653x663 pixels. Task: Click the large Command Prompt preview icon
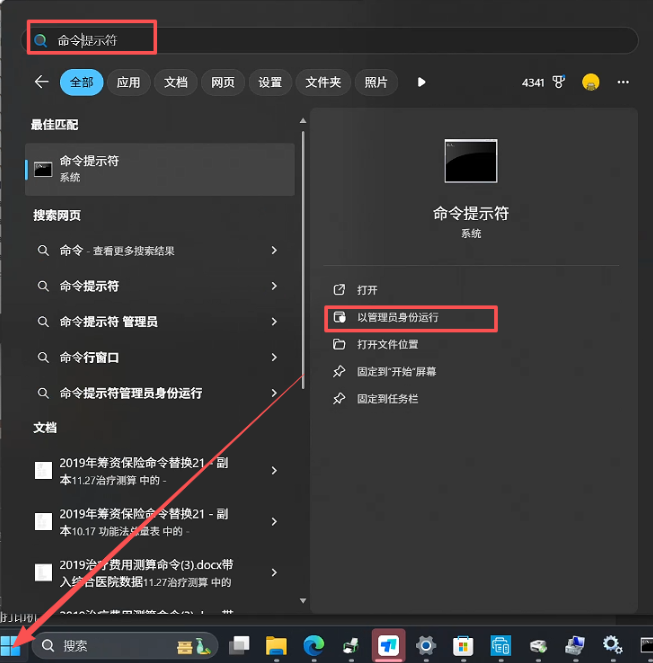[471, 161]
